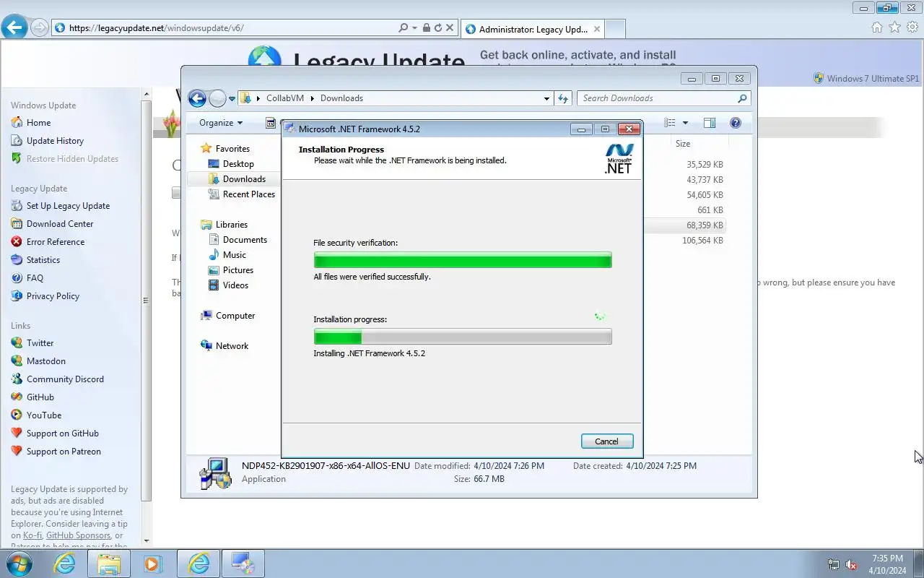Select Network in the navigation pane
This screenshot has width=924, height=578.
[232, 346]
